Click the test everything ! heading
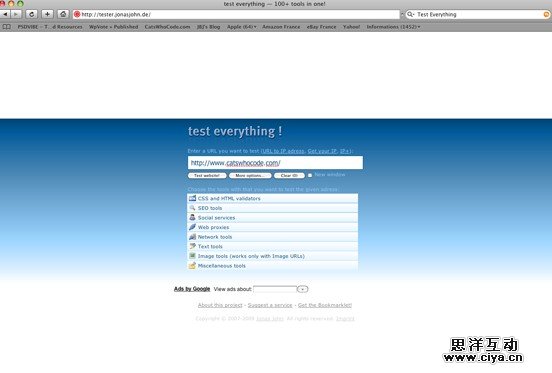Image resolution: width=552 pixels, height=373 pixels. [x=235, y=131]
